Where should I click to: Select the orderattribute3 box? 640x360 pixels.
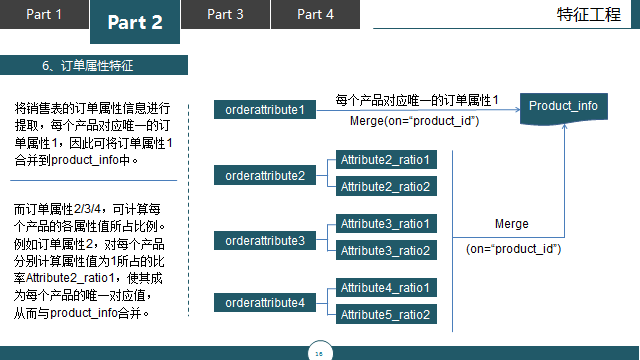click(x=265, y=240)
